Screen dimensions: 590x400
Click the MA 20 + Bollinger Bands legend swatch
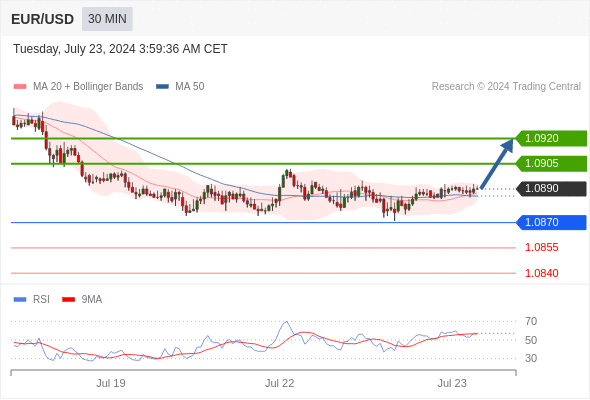[20, 87]
